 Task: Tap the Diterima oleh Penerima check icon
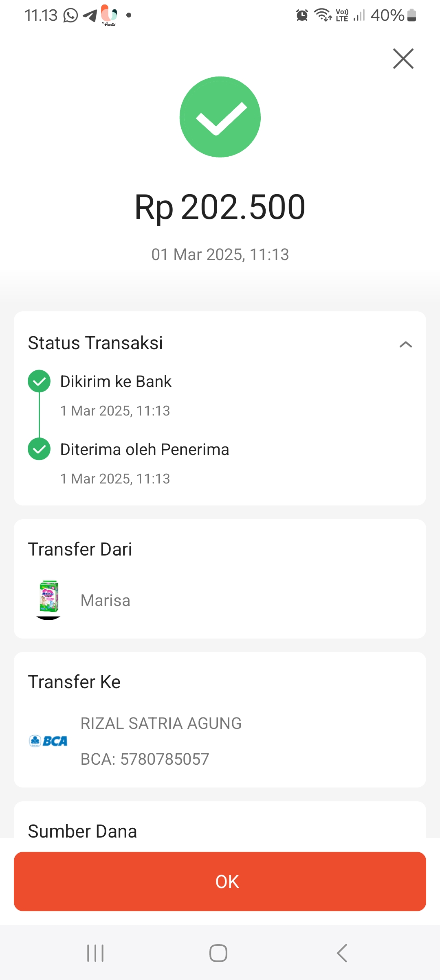click(39, 449)
